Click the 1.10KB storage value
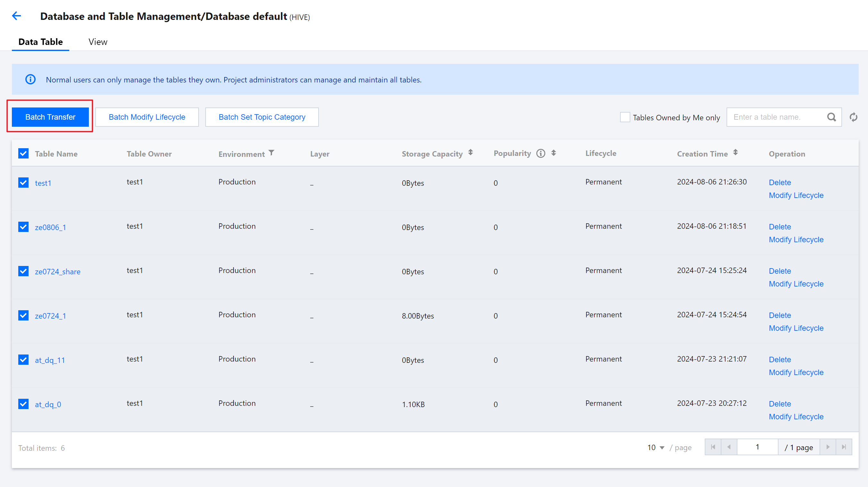The image size is (868, 487). click(413, 405)
